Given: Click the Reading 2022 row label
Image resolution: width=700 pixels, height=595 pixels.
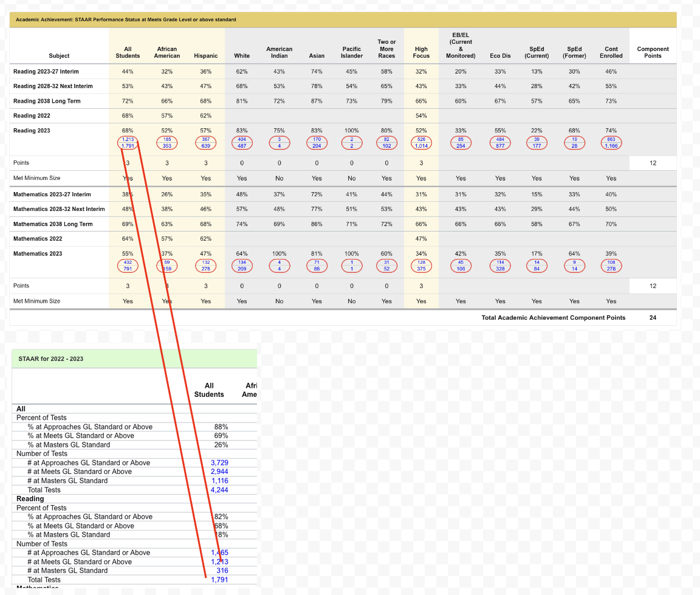Looking at the screenshot, I should [32, 115].
